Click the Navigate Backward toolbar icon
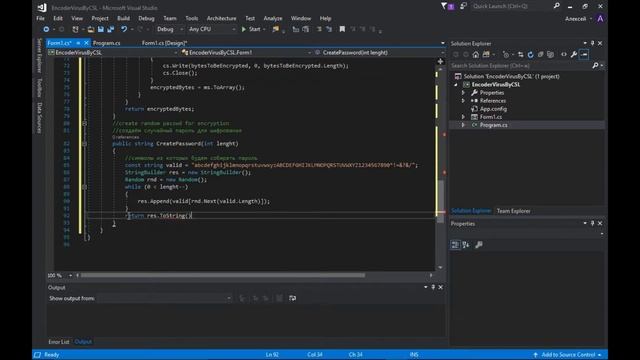The height and width of the screenshot is (360, 640). click(x=46, y=29)
